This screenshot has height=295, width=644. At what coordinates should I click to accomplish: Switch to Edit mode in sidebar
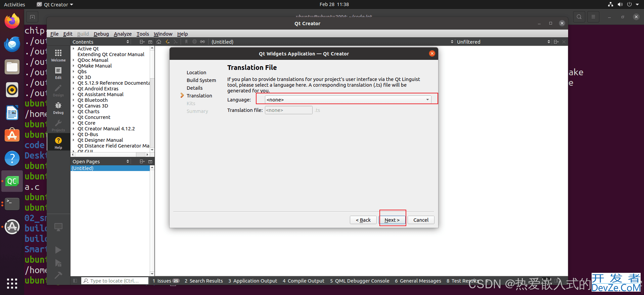pyautogui.click(x=58, y=73)
